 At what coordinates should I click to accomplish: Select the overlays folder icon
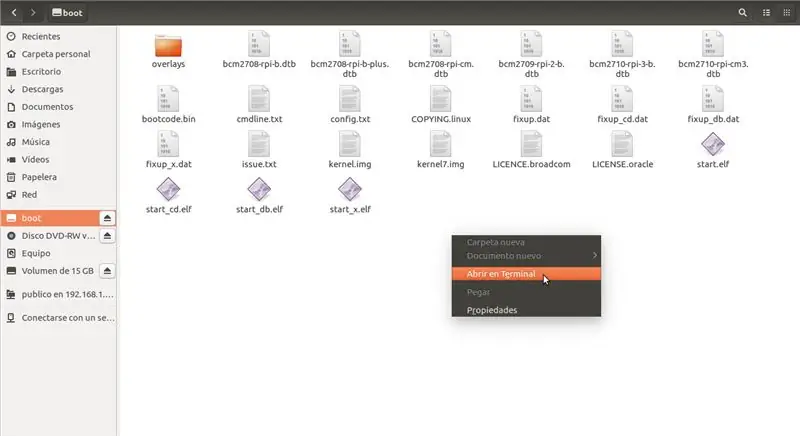tap(168, 46)
